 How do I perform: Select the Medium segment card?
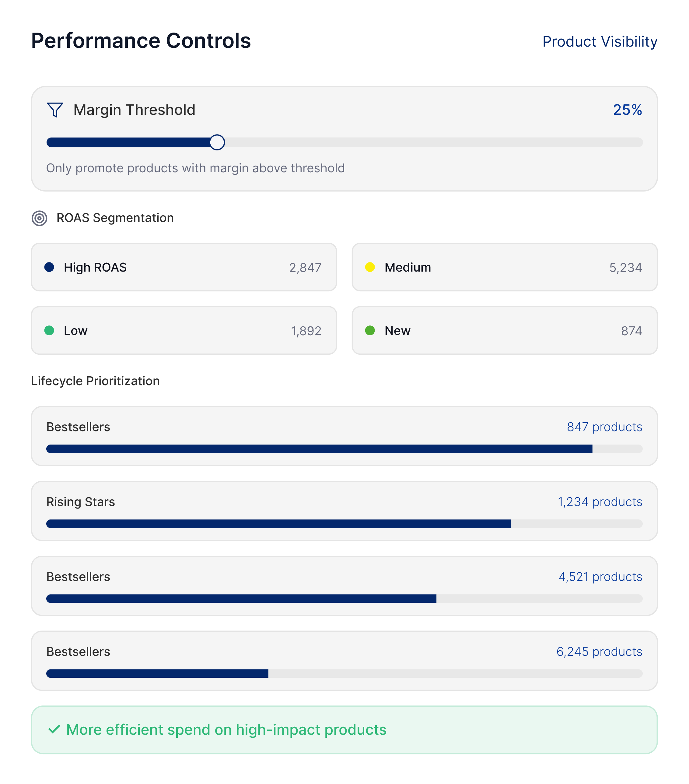coord(504,267)
